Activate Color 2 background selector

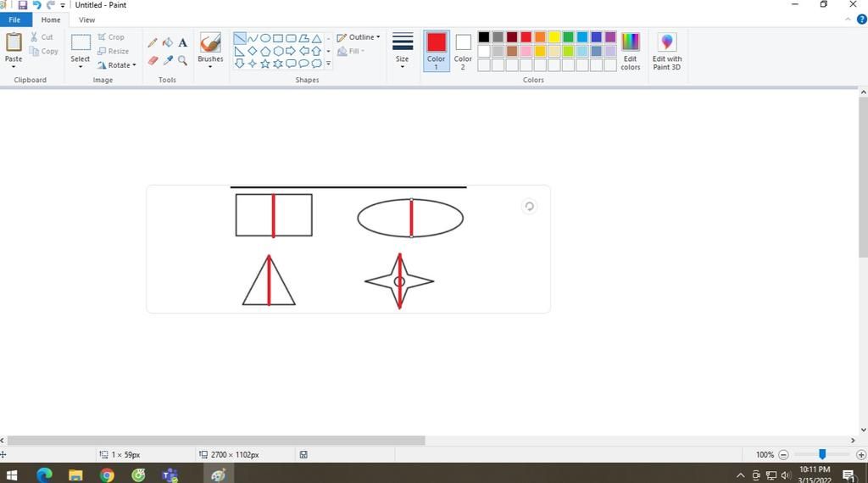[x=463, y=51]
